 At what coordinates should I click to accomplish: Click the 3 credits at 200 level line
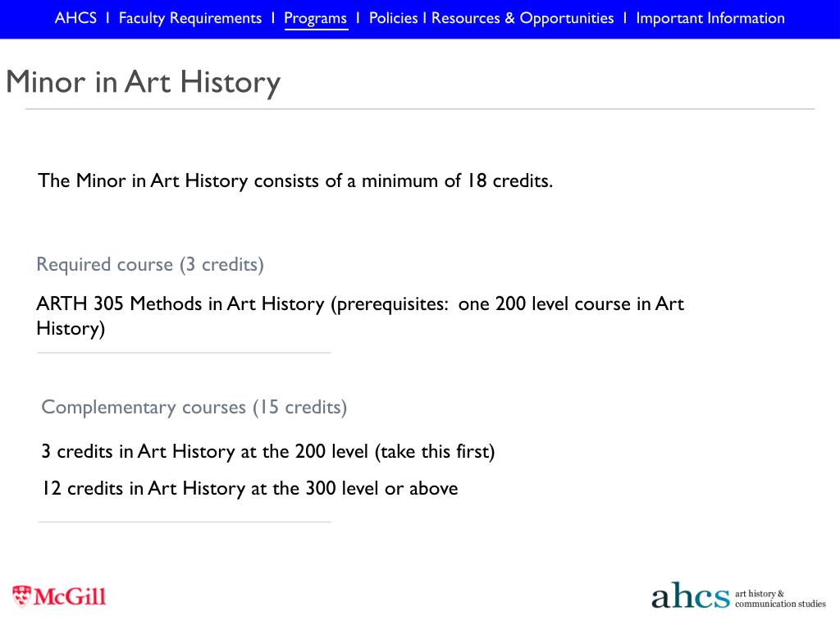pyautogui.click(x=268, y=452)
